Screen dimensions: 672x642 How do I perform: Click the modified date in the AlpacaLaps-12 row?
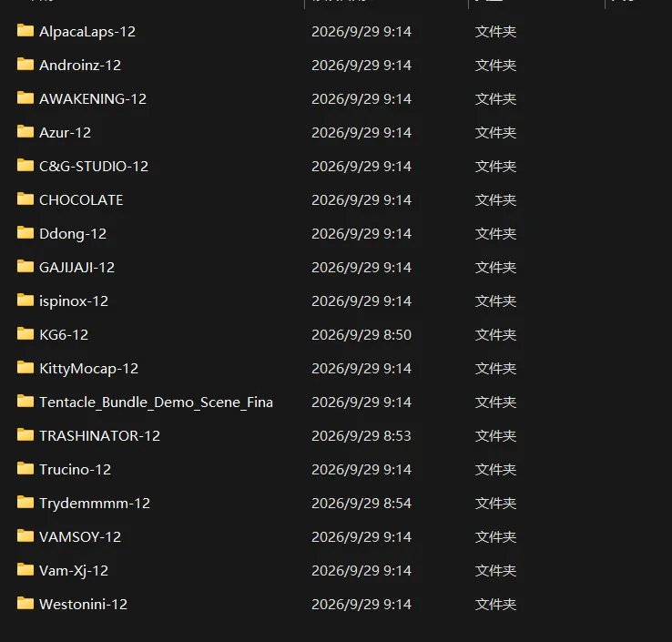tap(361, 32)
